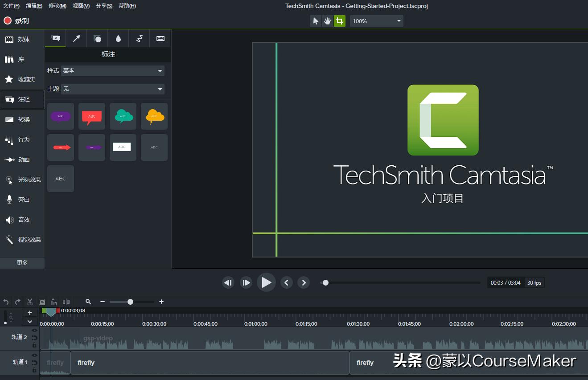Click the timeline zoom slider handle
Image resolution: width=588 pixels, height=380 pixels.
[130, 302]
